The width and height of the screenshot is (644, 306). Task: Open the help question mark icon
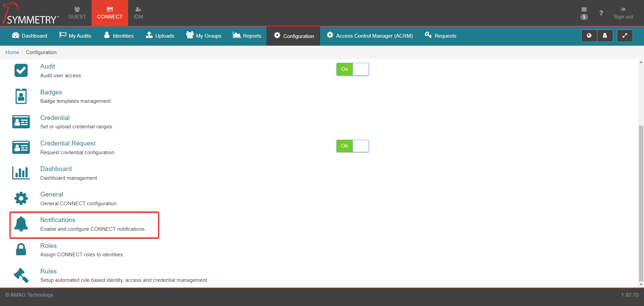click(601, 13)
